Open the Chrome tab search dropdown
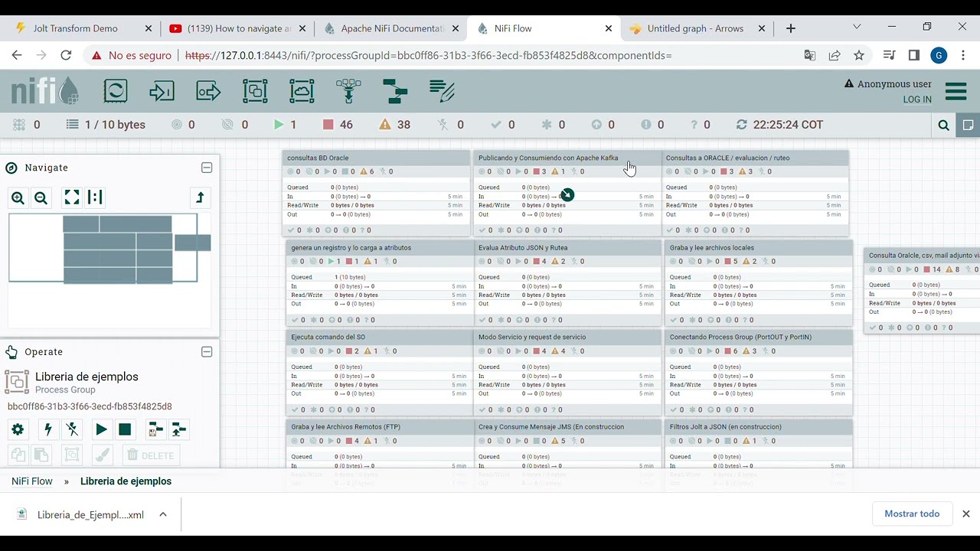Viewport: 980px width, 551px height. point(857,28)
